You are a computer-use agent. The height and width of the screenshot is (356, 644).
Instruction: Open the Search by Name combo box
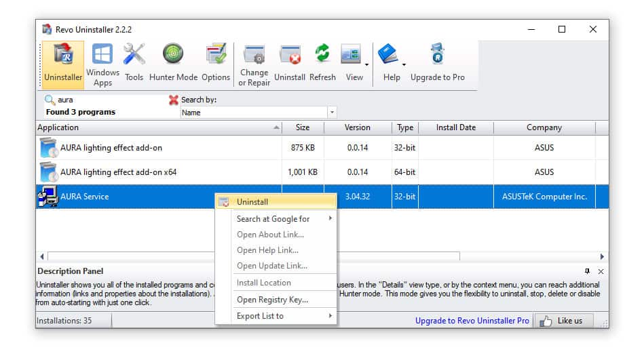pos(259,113)
